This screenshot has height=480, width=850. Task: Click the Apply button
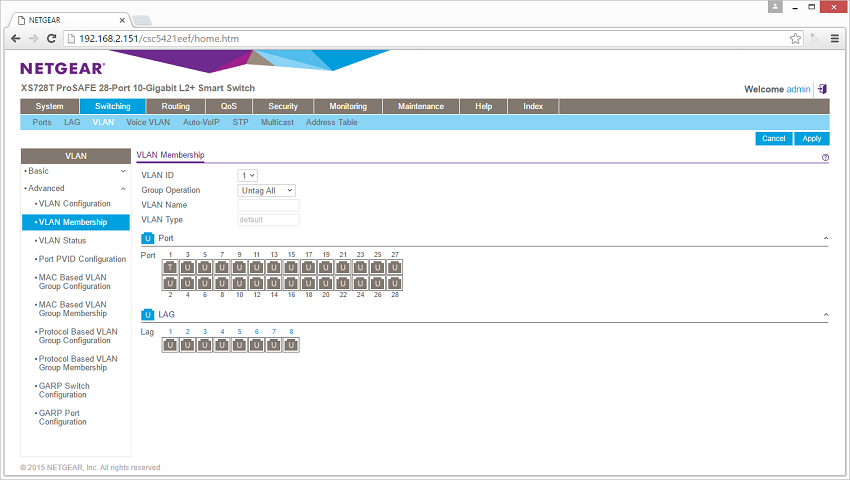[x=812, y=139]
